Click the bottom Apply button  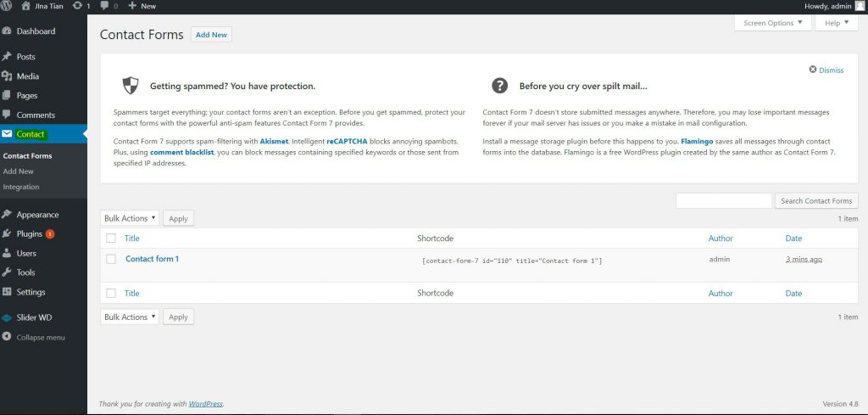(178, 317)
